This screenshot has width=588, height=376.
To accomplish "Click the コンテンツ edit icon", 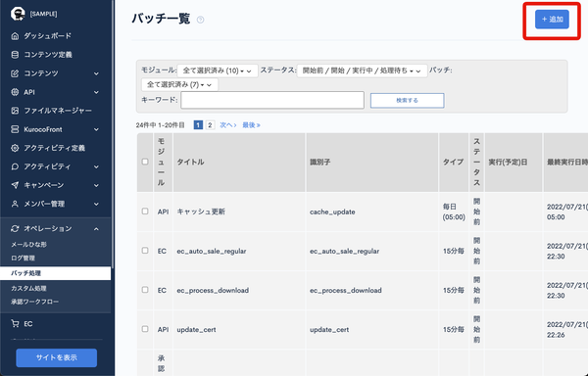I will click(15, 73).
